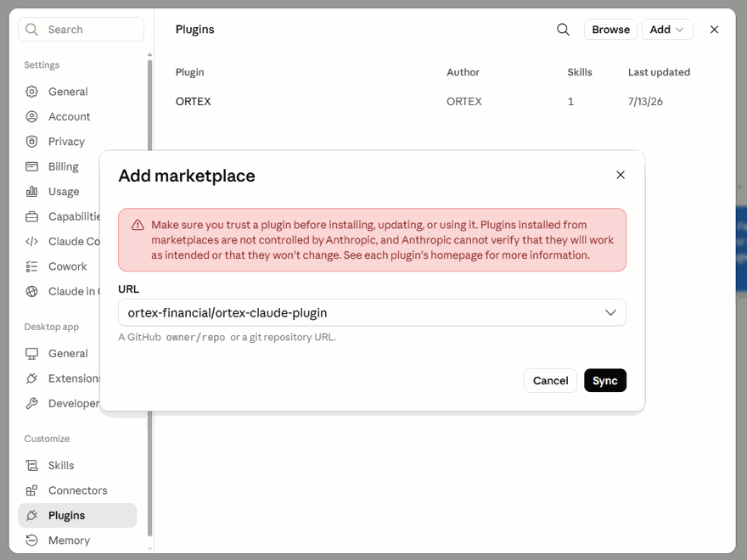Click the Plugins plug icon in sidebar
The image size is (747, 560).
32,515
